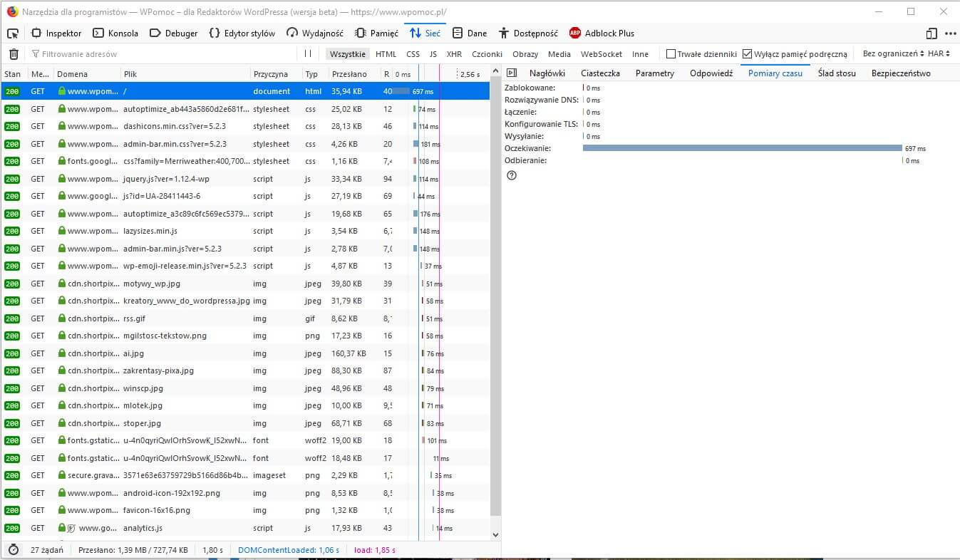
Task: Select the dashicons.min.css request row
Action: [245, 126]
